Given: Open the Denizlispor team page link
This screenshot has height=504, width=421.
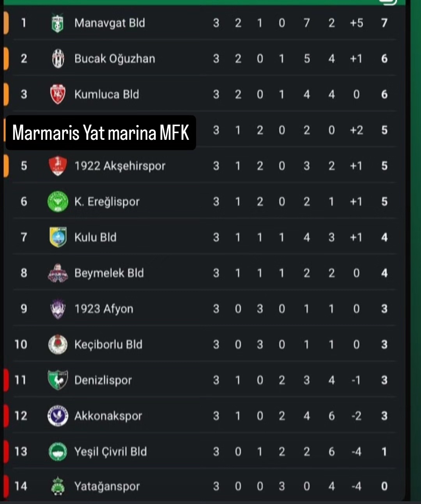Looking at the screenshot, I should tap(103, 380).
